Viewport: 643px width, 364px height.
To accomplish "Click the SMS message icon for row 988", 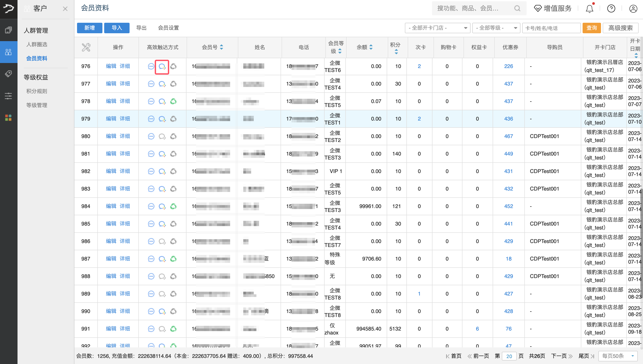I will pos(151,276).
